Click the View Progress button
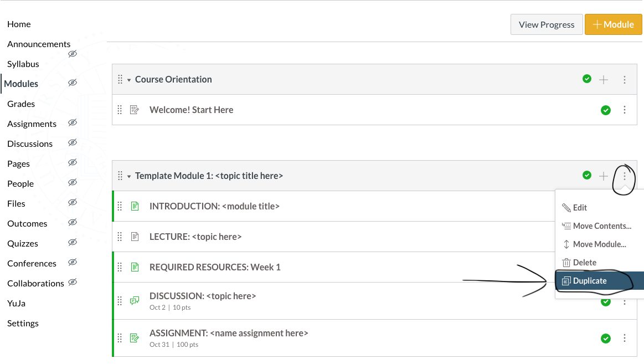Screen dimensions: 644x364 tap(547, 24)
